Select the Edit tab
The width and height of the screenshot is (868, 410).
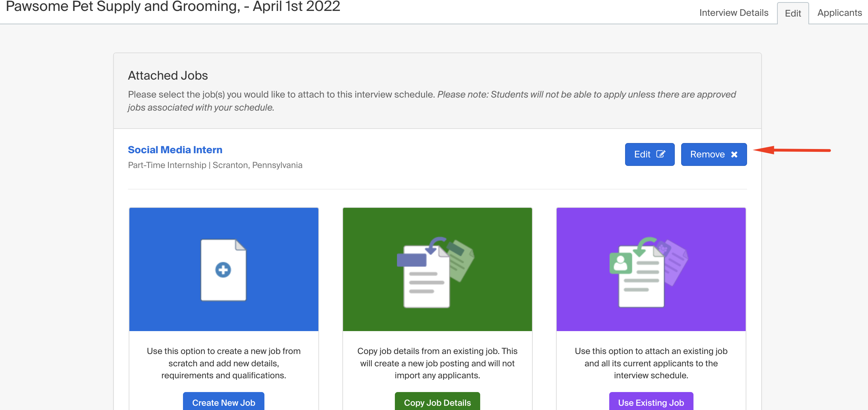(x=793, y=13)
